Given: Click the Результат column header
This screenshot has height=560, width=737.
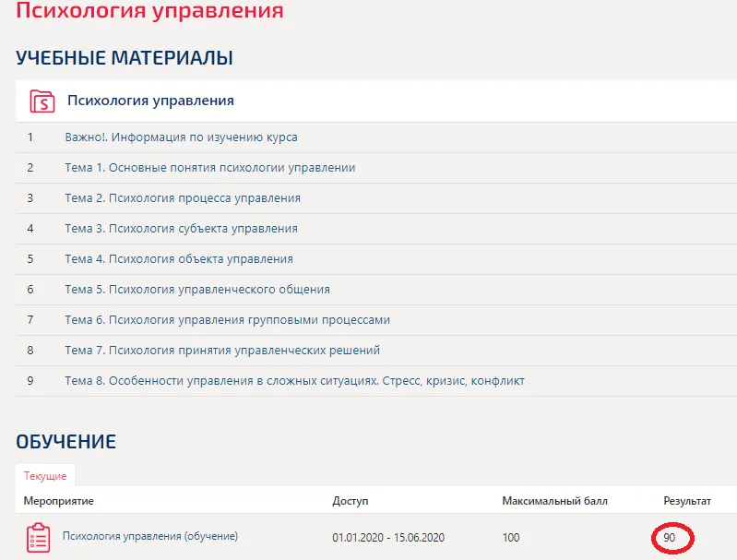Looking at the screenshot, I should [687, 501].
